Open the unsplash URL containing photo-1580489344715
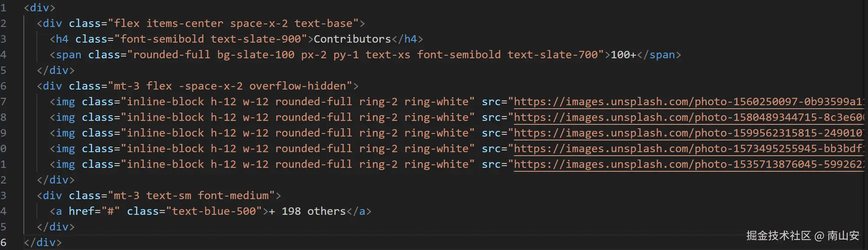 [687, 117]
